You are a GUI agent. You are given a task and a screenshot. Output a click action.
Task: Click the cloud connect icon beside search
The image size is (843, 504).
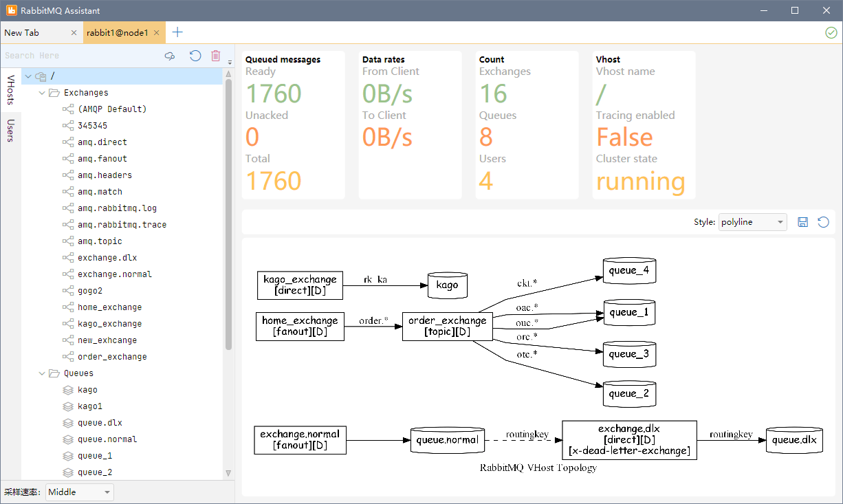click(x=170, y=56)
